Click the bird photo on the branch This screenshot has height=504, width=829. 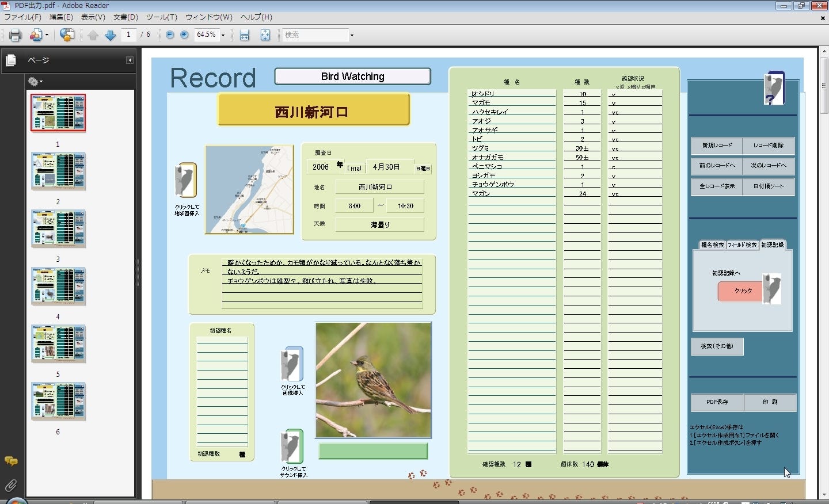tap(373, 380)
